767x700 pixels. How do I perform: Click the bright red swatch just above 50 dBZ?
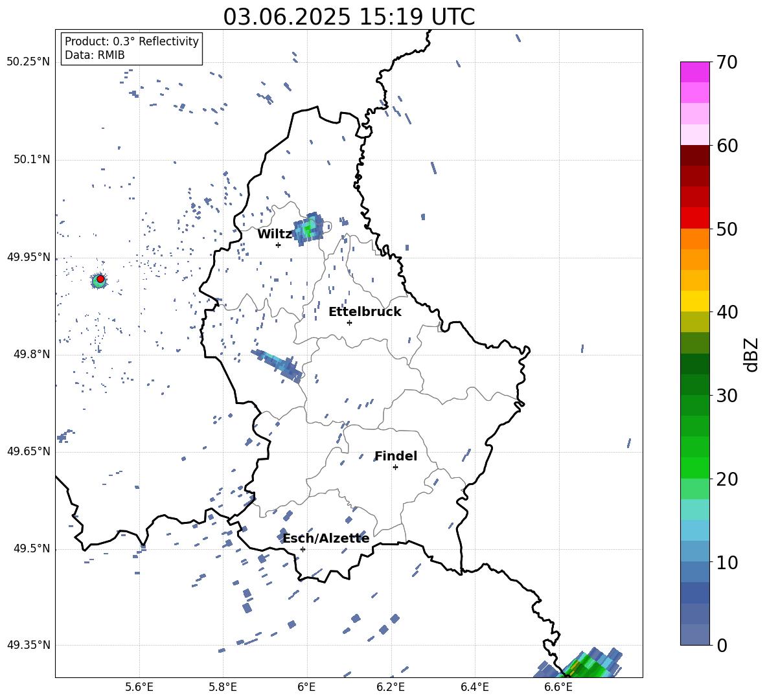[694, 218]
